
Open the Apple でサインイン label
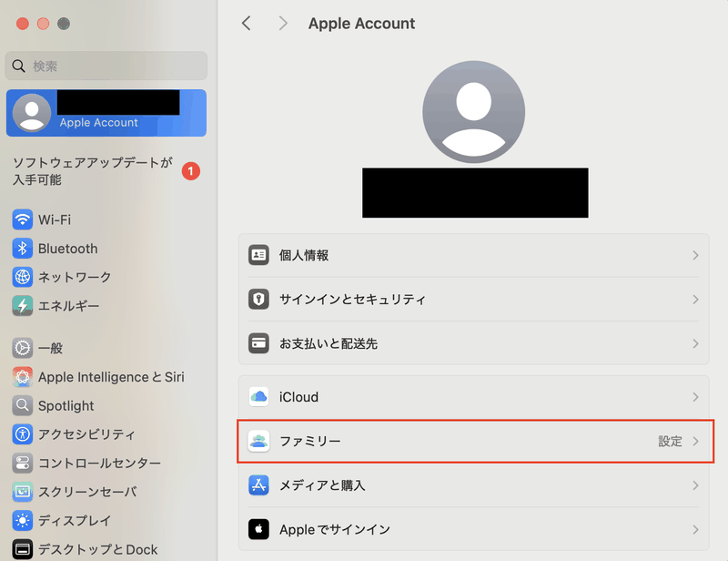click(x=335, y=529)
